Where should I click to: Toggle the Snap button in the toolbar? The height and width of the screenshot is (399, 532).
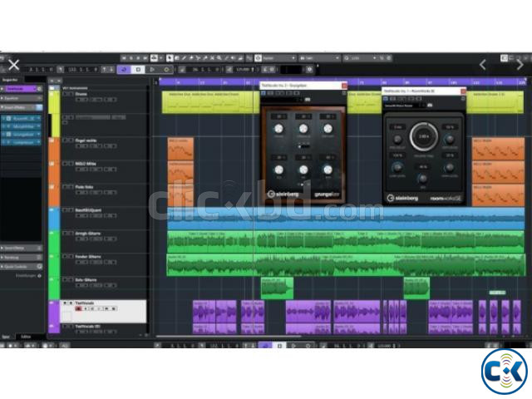[x=259, y=58]
